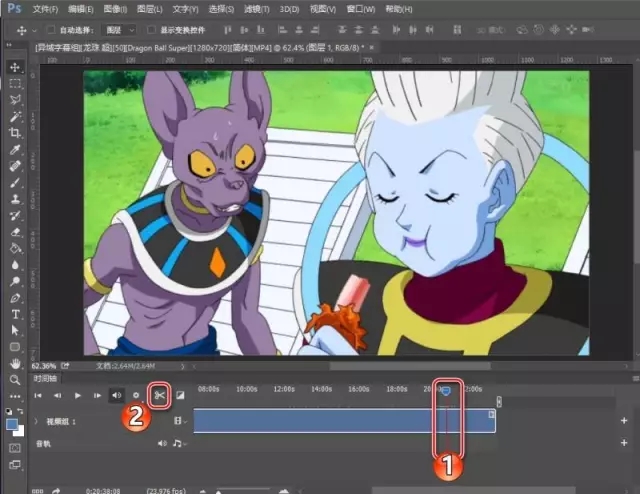Click align left edges icon in options bar

click(282, 30)
